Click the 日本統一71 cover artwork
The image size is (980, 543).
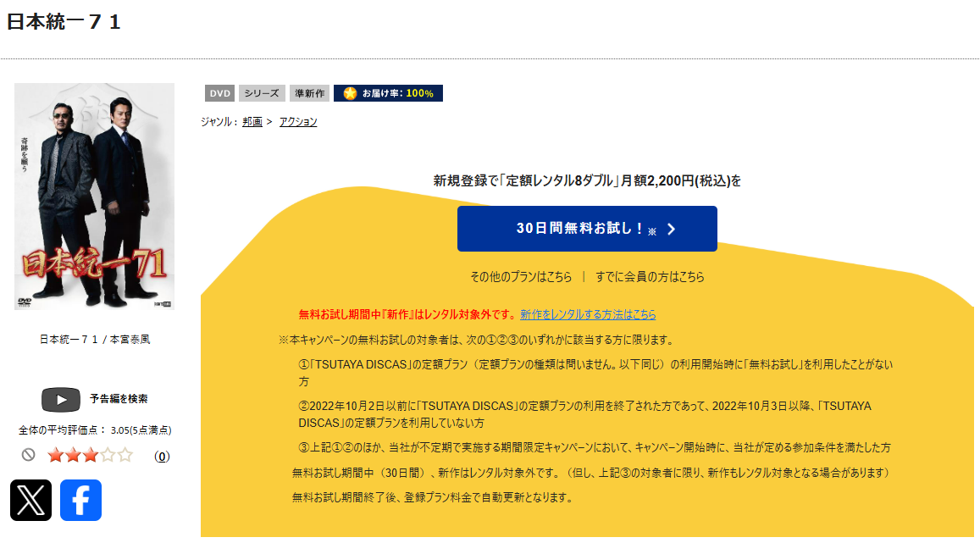click(x=94, y=197)
